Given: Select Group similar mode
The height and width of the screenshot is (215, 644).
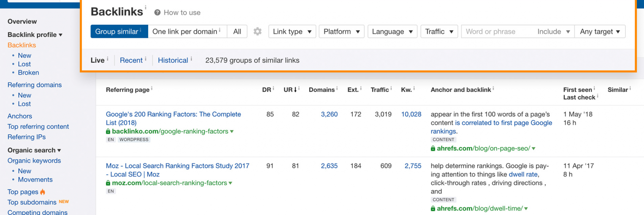Looking at the screenshot, I should (119, 32).
